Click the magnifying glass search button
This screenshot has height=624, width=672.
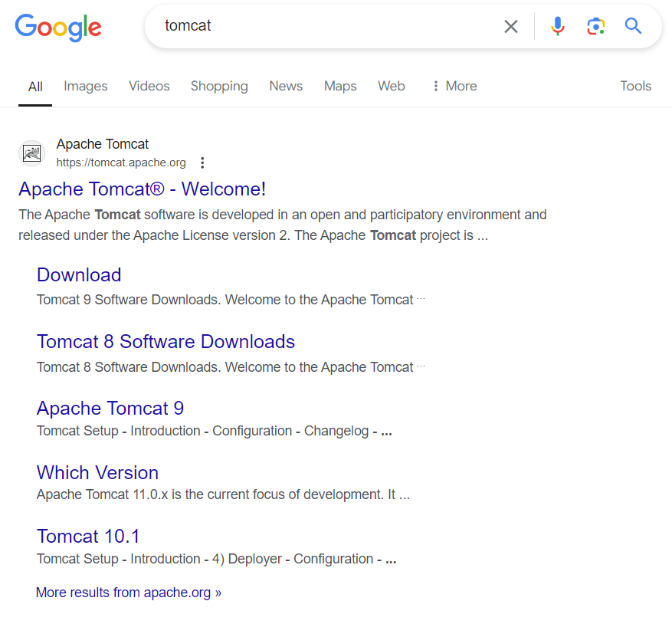click(x=633, y=26)
